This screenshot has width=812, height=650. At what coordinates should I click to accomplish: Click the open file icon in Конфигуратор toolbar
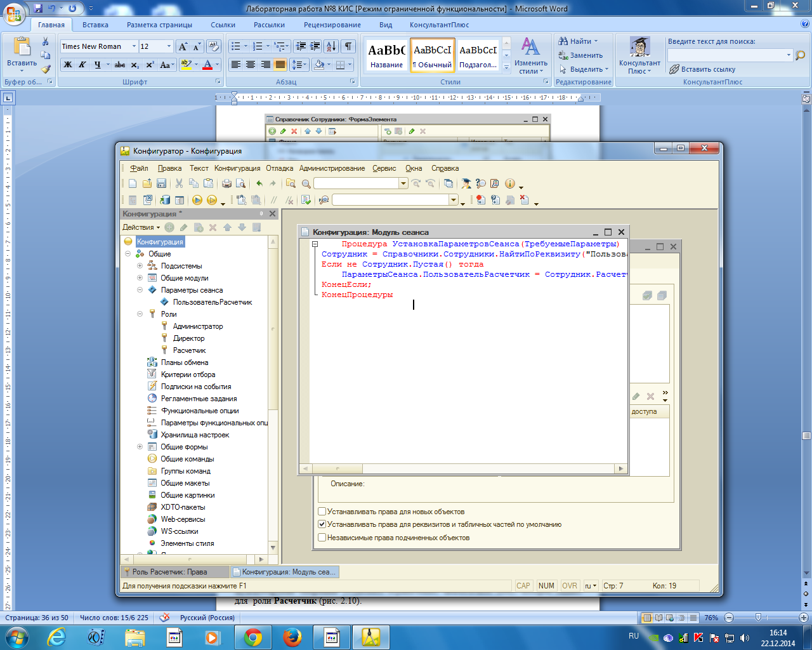(x=147, y=183)
